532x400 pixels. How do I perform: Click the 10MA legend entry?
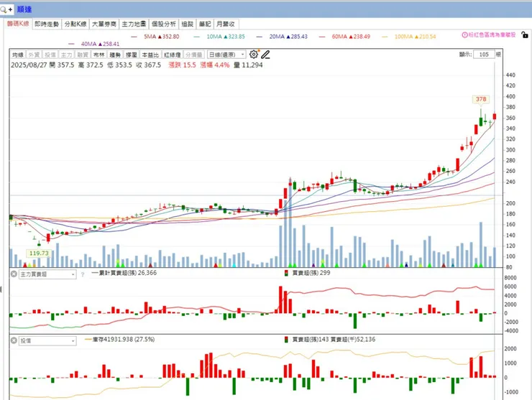[x=219, y=37]
